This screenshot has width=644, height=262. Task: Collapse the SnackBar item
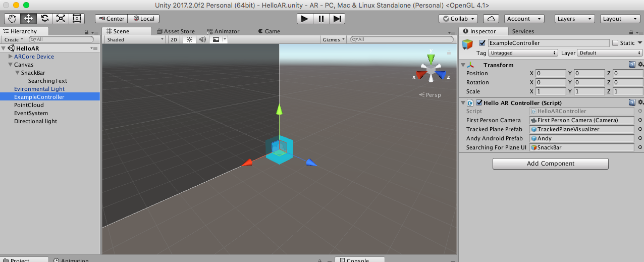click(18, 73)
